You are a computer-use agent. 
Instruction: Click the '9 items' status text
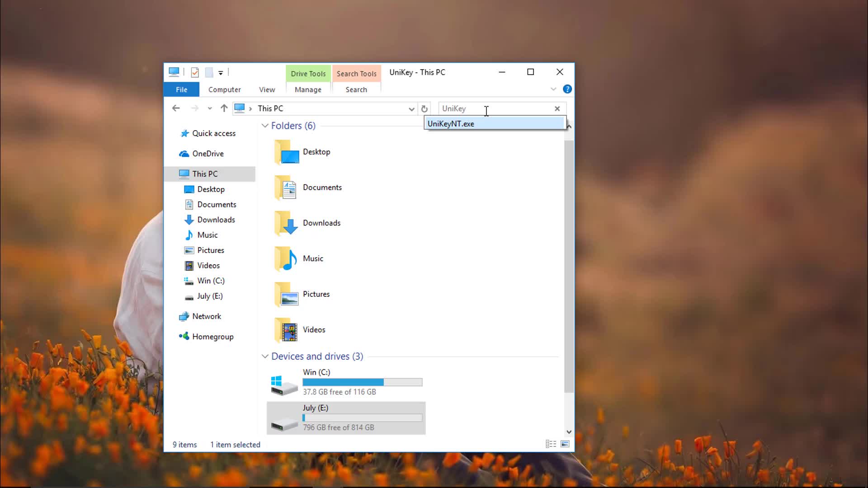(x=185, y=445)
